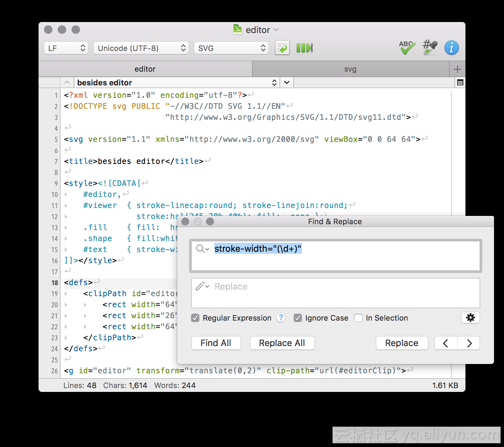Click the '1.61 KB' file size text

445,385
